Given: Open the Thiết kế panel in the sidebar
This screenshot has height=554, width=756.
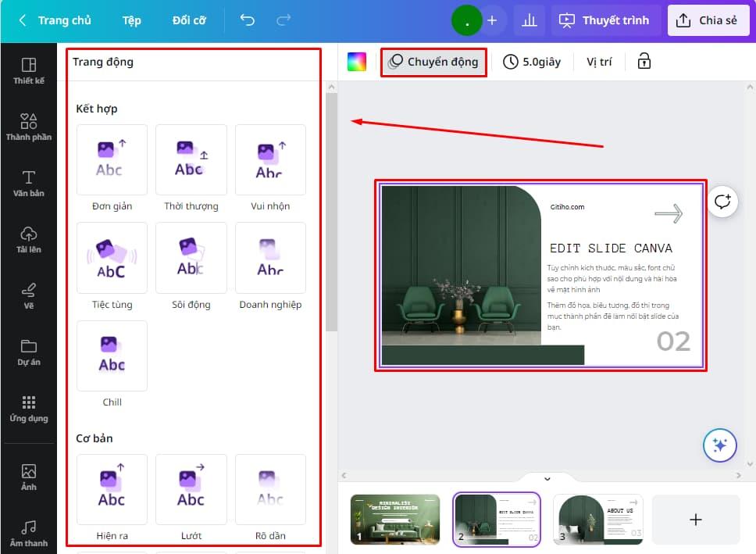Looking at the screenshot, I should coord(29,70).
